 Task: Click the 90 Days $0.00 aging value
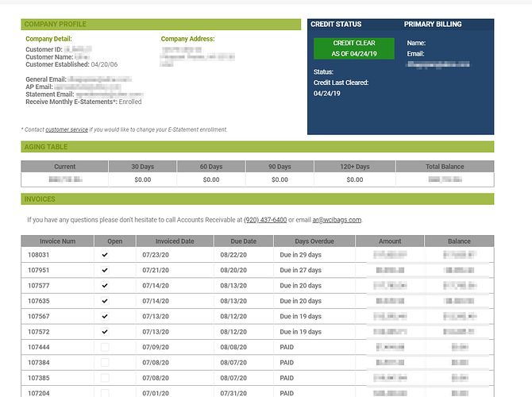point(279,179)
